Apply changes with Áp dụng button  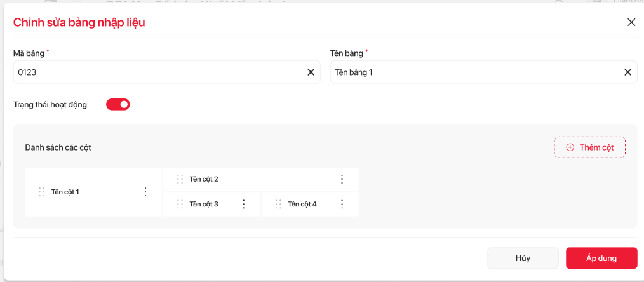coord(601,258)
